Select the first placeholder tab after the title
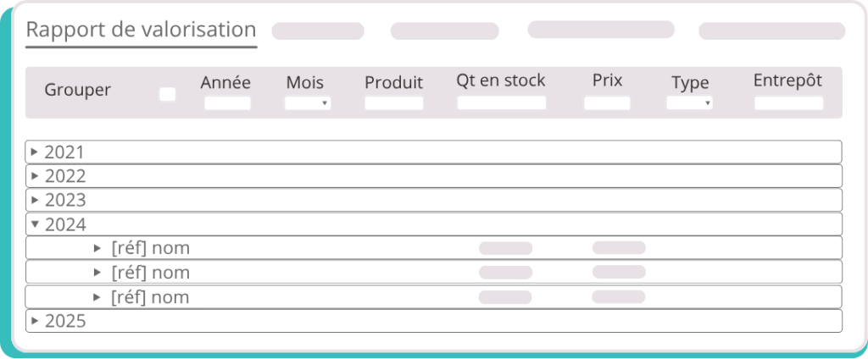This screenshot has width=868, height=359. tap(318, 31)
